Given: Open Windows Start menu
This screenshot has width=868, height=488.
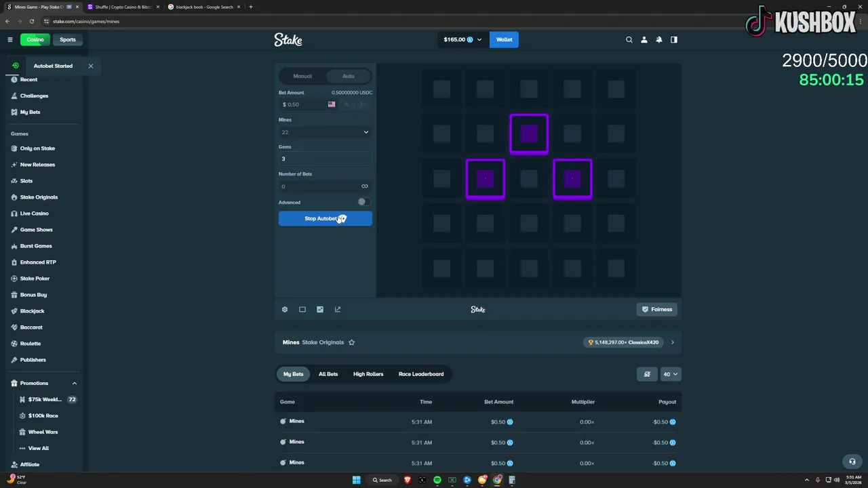Looking at the screenshot, I should coord(356,480).
